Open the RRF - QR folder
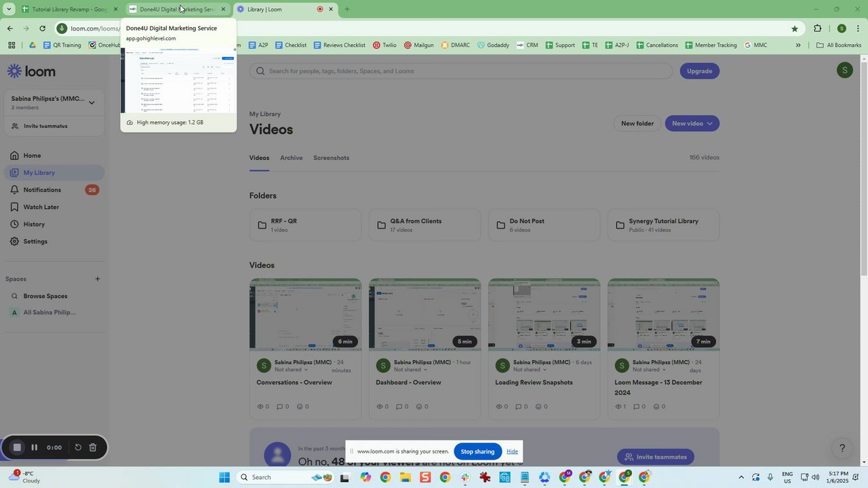Viewport: 868px width, 488px height. [x=305, y=225]
